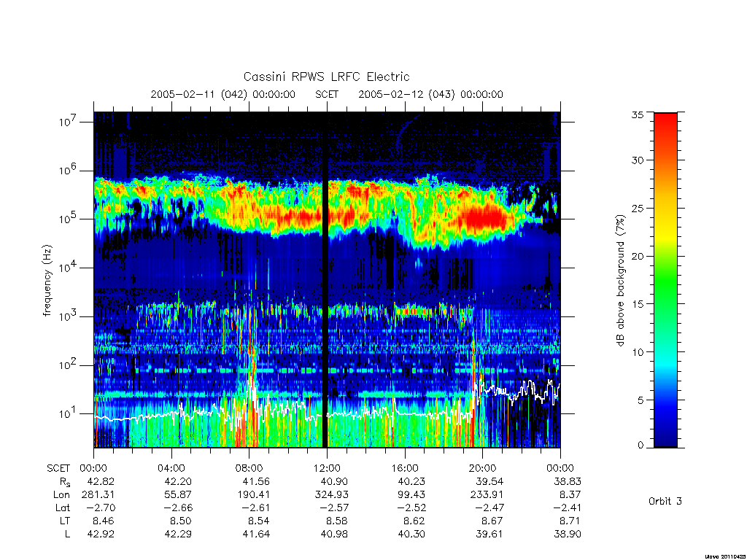
Task: Click the Rs value "41.56"
Action: [x=256, y=481]
